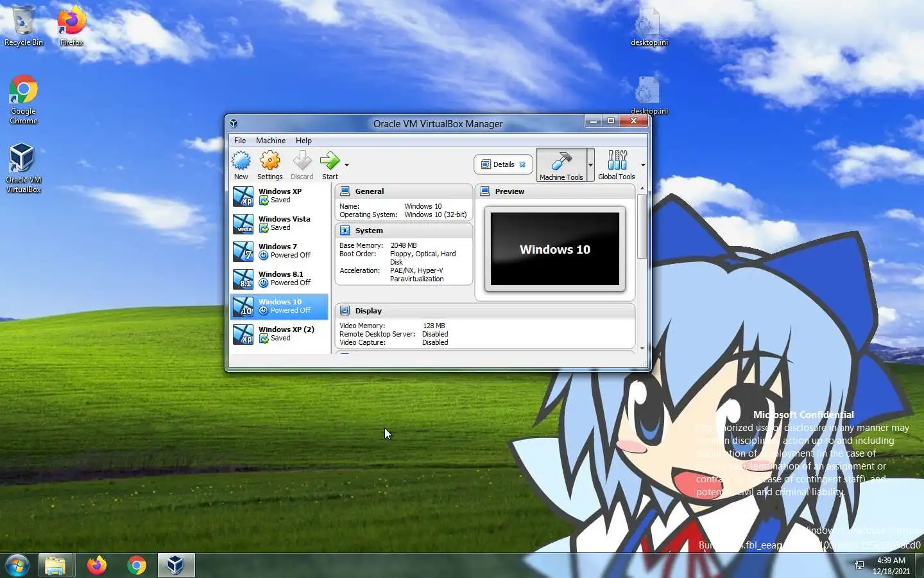Click the General section header
The width and height of the screenshot is (924, 578).
[404, 191]
